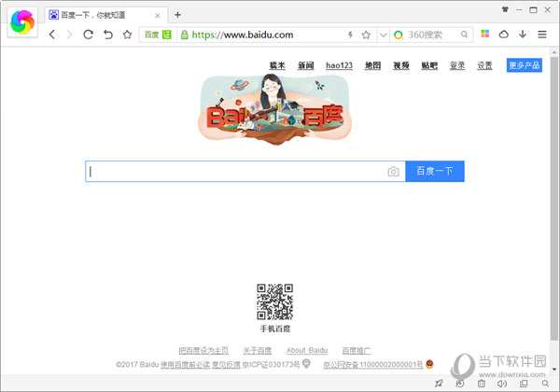The height and width of the screenshot is (392, 560).
Task: Reload the page with the refresh icon
Action: [x=89, y=35]
